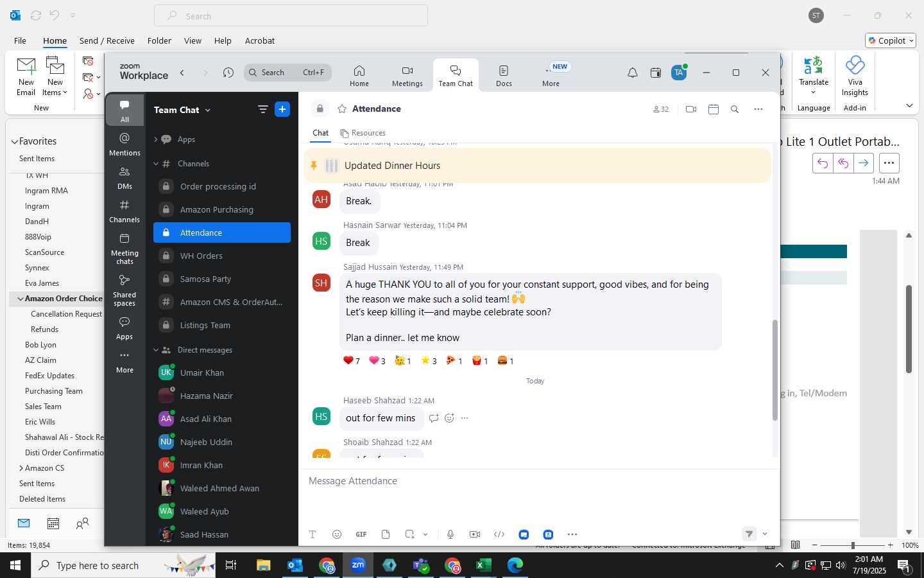Click in the Message Attendance input field
This screenshot has width=924, height=578.
[x=538, y=481]
